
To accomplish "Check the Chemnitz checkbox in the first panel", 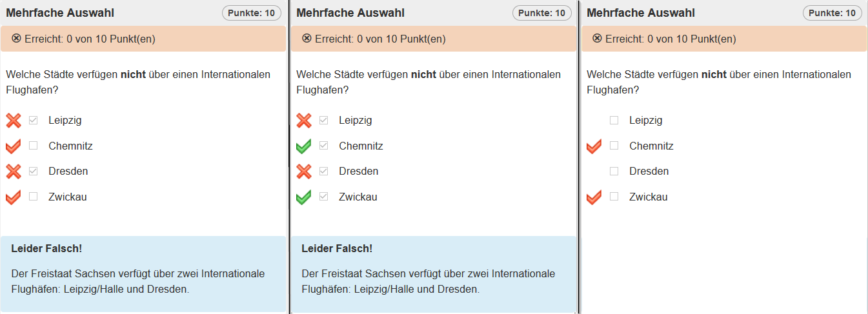I will 34,146.
